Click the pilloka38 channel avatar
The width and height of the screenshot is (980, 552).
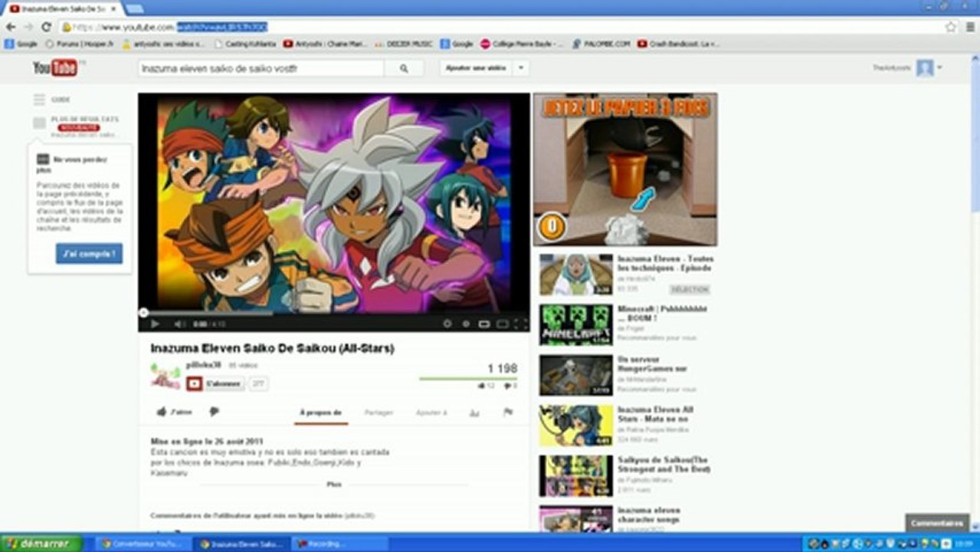click(166, 375)
